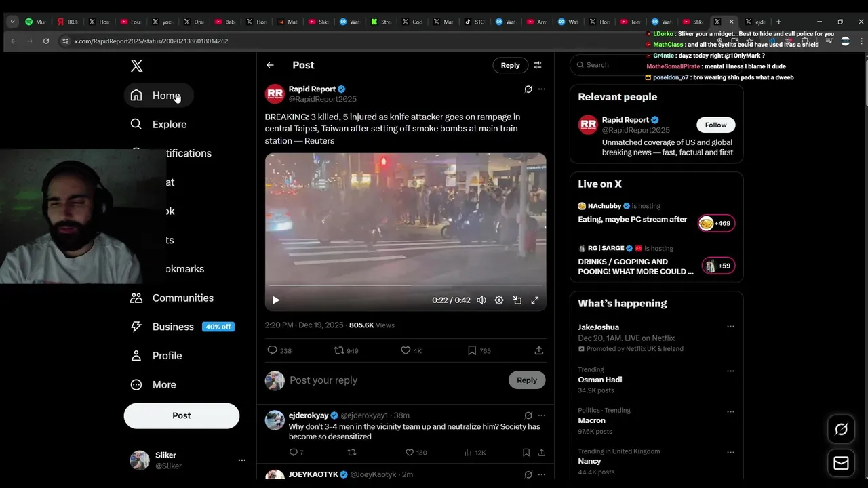Go to Profile in the sidebar
This screenshot has width=868, height=488.
click(x=157, y=356)
